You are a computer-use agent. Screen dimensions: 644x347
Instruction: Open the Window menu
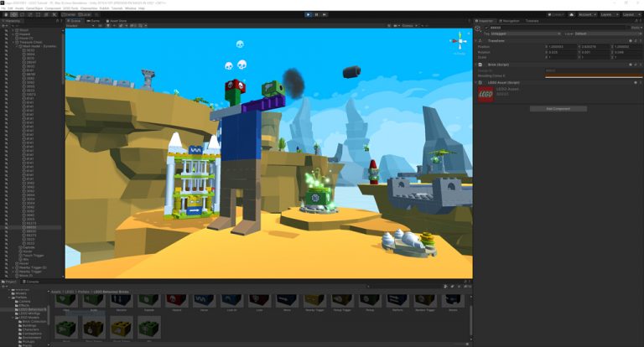(x=130, y=8)
